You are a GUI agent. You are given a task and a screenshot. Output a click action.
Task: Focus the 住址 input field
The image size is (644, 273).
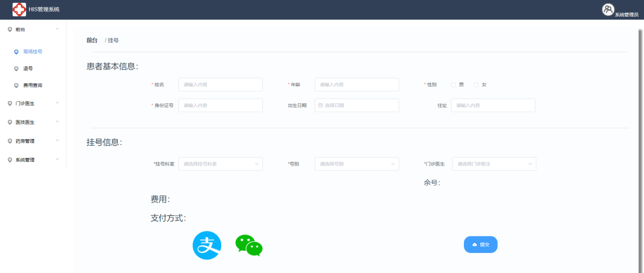pos(493,105)
